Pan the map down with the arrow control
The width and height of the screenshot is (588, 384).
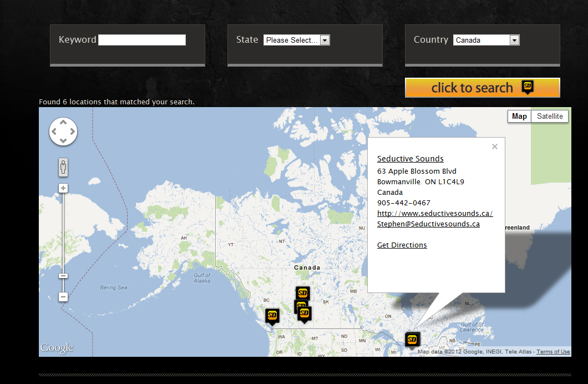tap(63, 140)
